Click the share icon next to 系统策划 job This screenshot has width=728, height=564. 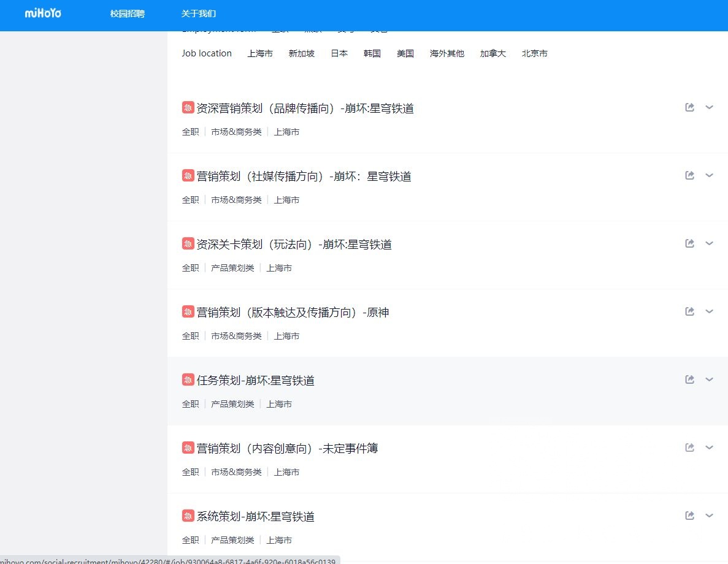coord(689,515)
